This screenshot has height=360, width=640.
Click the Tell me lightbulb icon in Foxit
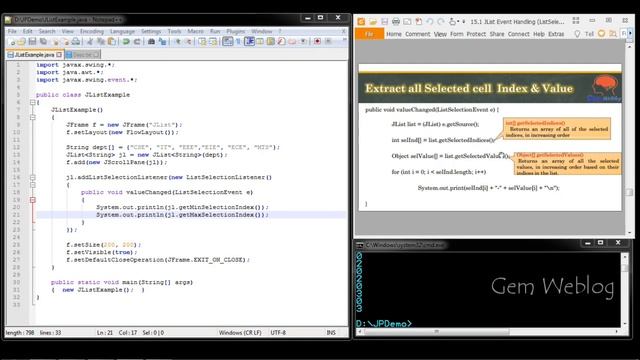pos(577,34)
